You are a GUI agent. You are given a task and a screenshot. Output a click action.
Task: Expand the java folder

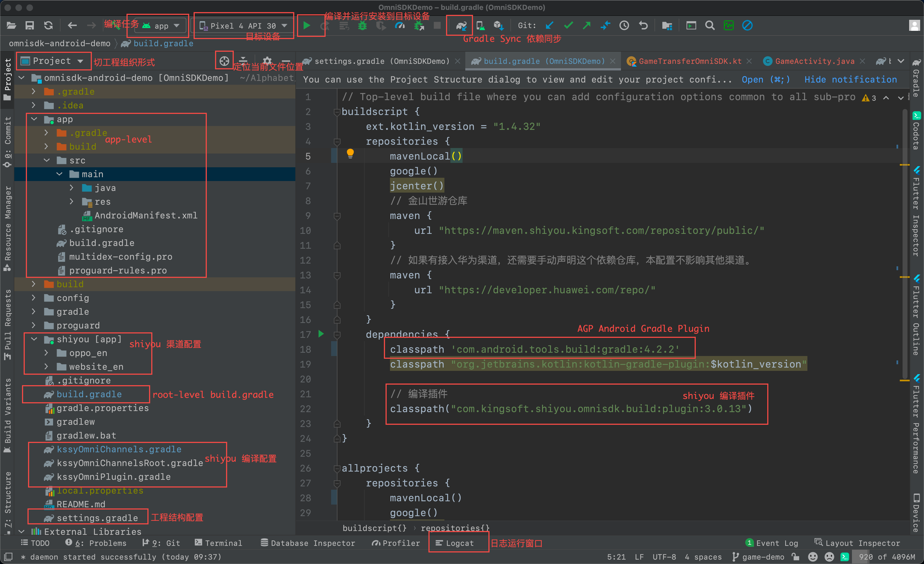pos(71,188)
